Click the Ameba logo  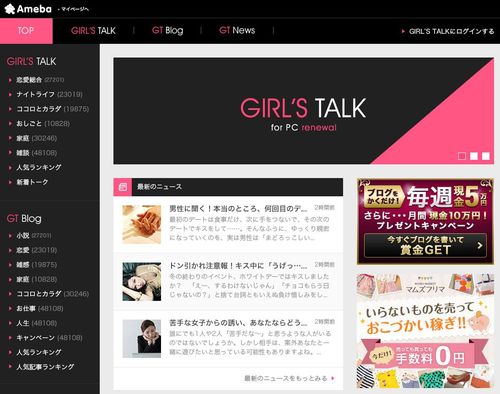pos(28,9)
